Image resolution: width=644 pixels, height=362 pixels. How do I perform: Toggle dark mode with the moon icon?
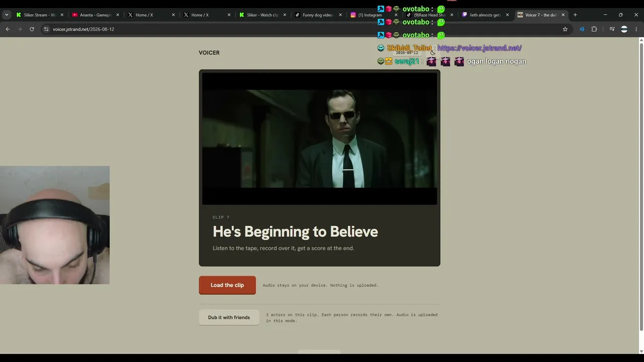(x=433, y=53)
